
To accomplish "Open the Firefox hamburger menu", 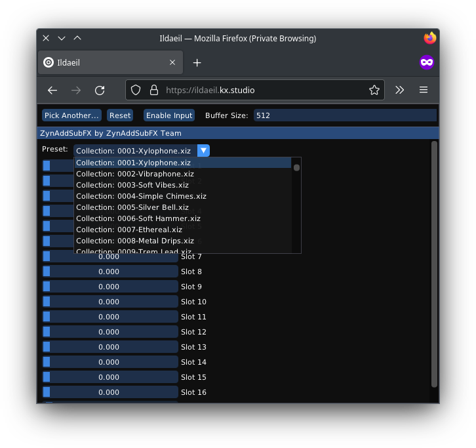I will tap(424, 90).
